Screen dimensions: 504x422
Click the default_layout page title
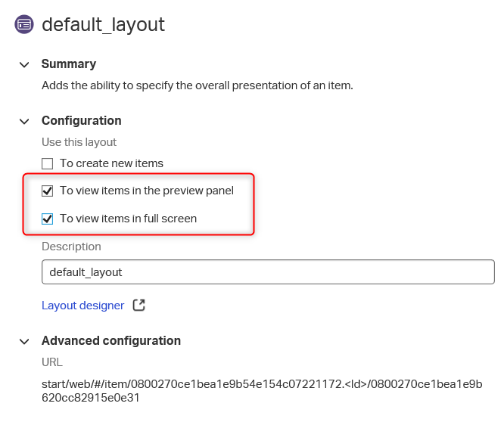[103, 24]
